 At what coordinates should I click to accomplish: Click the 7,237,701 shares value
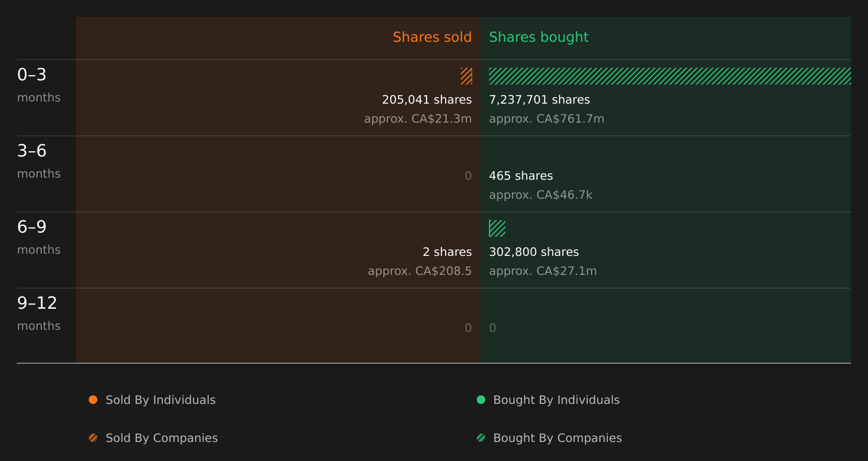tap(540, 100)
